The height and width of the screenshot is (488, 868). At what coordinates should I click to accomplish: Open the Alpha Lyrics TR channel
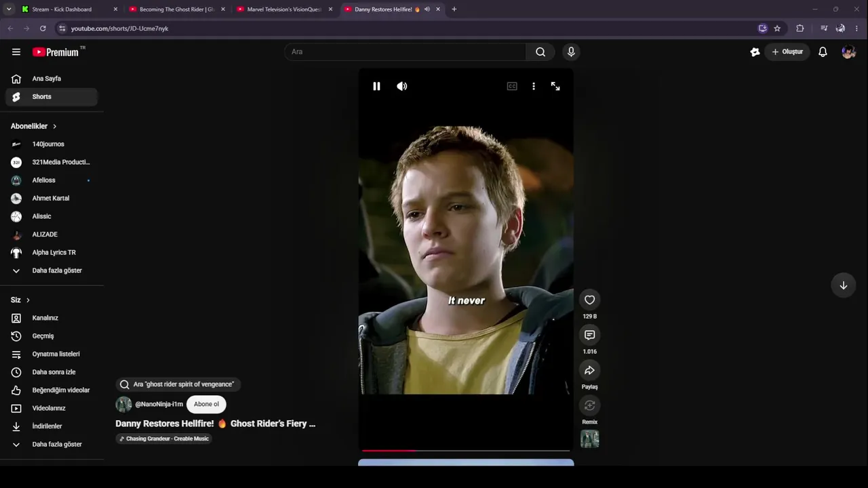(52, 253)
